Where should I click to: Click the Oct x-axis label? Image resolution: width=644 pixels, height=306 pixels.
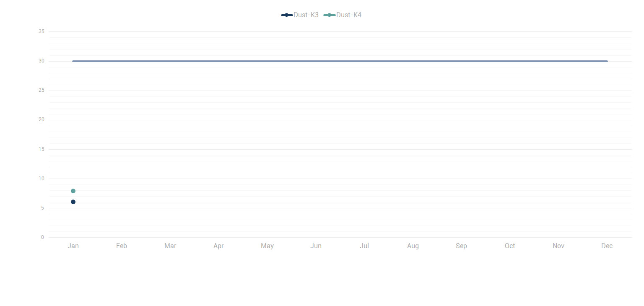pos(510,246)
